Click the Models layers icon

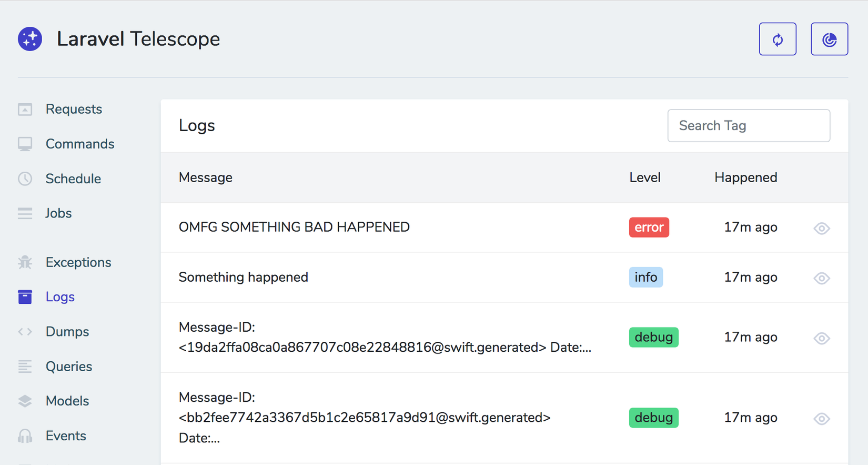click(x=25, y=401)
